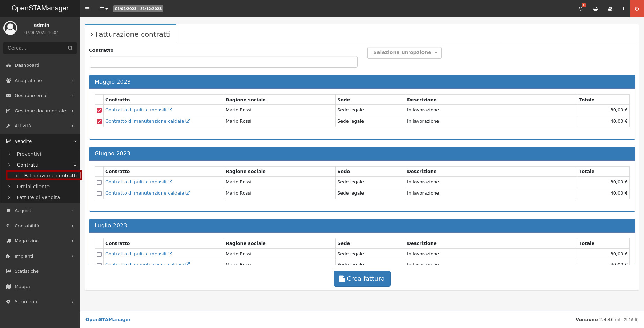Click the printer icon in top bar

(x=596, y=9)
